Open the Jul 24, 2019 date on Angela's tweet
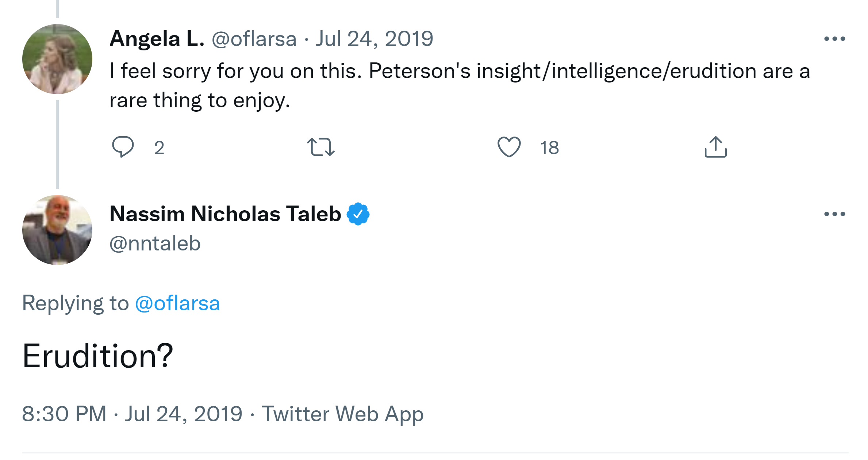Screen dimensions: 868x460 (374, 39)
